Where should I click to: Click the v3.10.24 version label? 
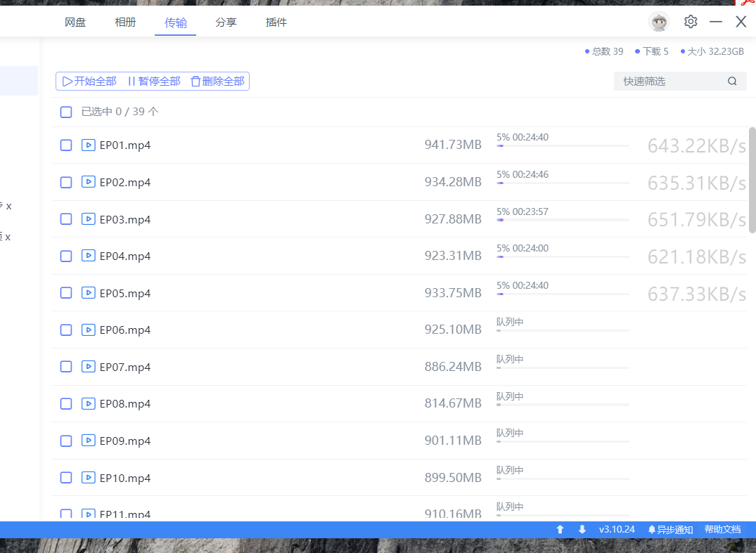coord(617,529)
